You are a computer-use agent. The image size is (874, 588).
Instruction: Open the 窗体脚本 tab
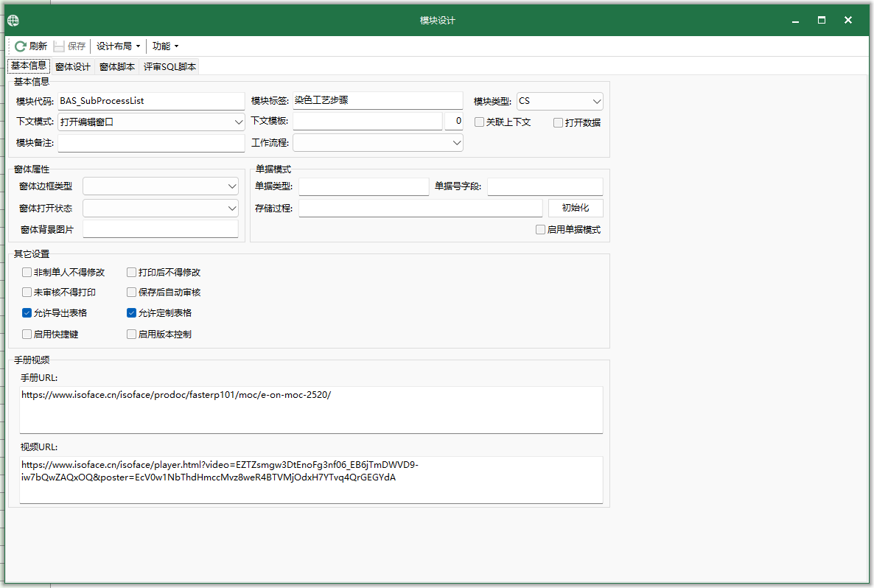[117, 67]
